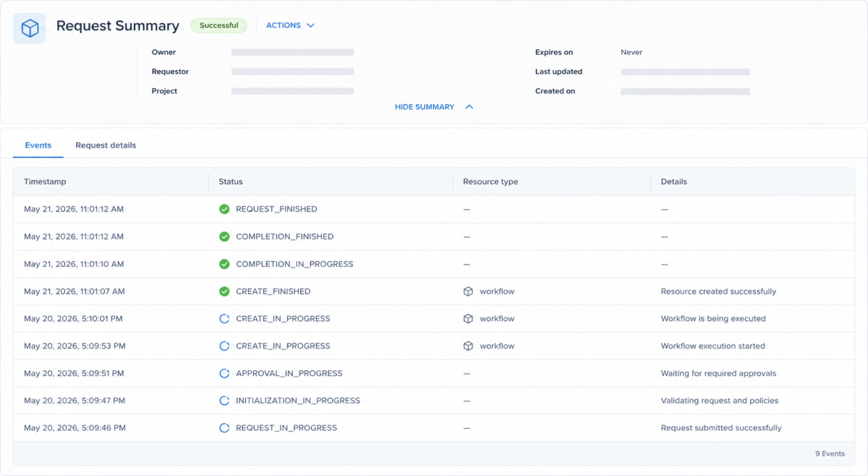Click spinner icon beside INITIALIZATION_IN_PROGRESS
The height and width of the screenshot is (476, 868).
click(x=224, y=401)
